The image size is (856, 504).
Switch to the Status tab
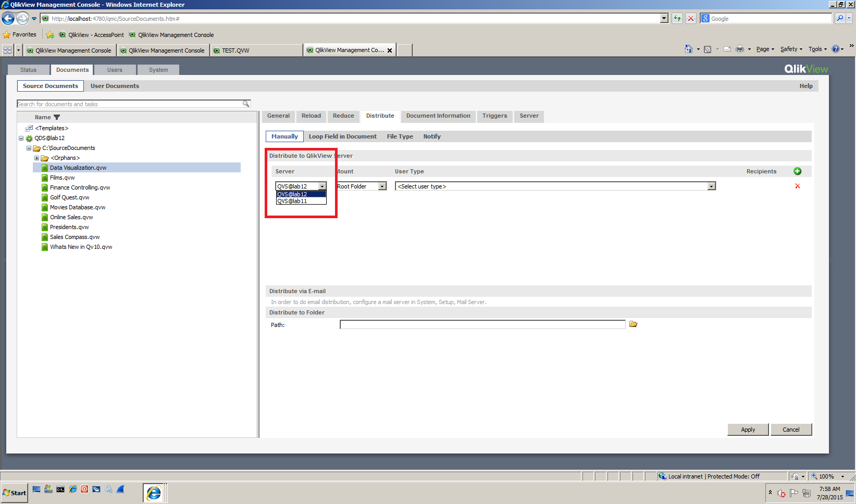tap(28, 70)
